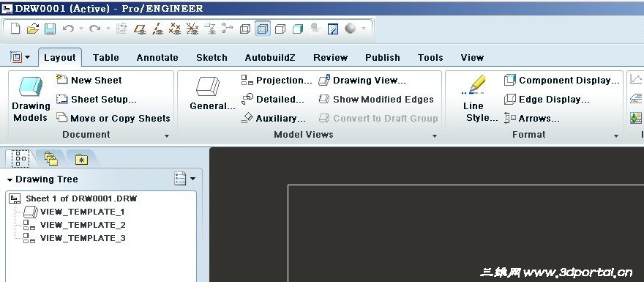Switch to the Layout tab
The width and height of the screenshot is (644, 282).
pyautogui.click(x=59, y=58)
